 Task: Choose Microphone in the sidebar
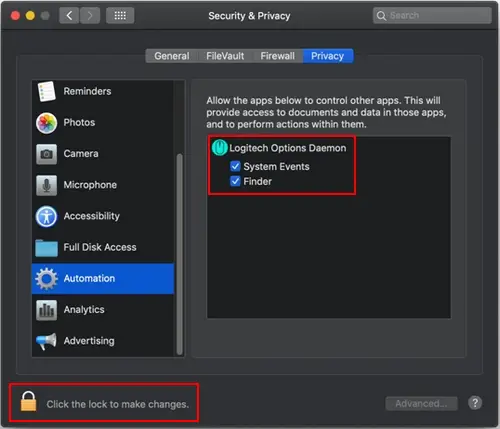[103, 185]
